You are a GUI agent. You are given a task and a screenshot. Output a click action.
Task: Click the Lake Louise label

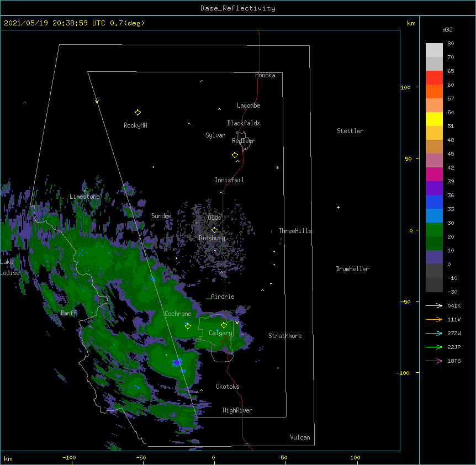click(10, 267)
